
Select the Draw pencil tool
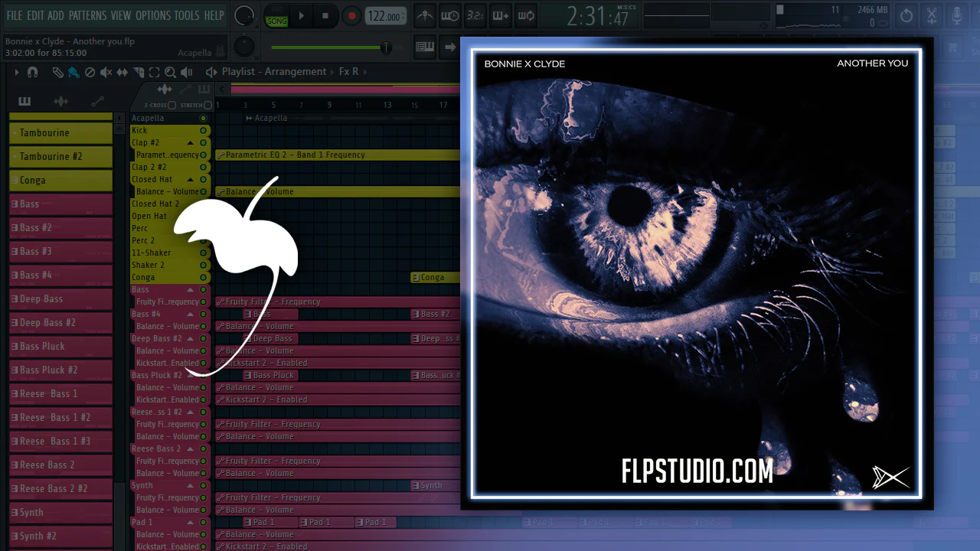point(57,72)
